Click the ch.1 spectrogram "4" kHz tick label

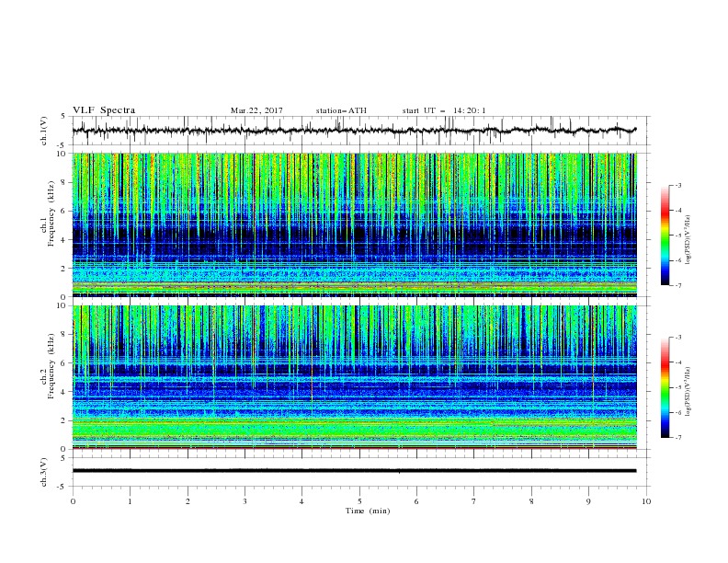pyautogui.click(x=65, y=240)
